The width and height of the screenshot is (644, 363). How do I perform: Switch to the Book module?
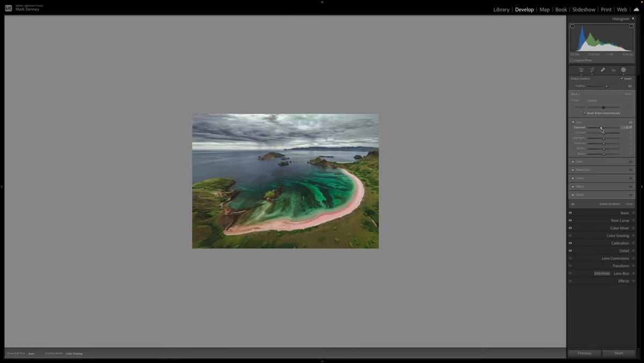tap(561, 10)
